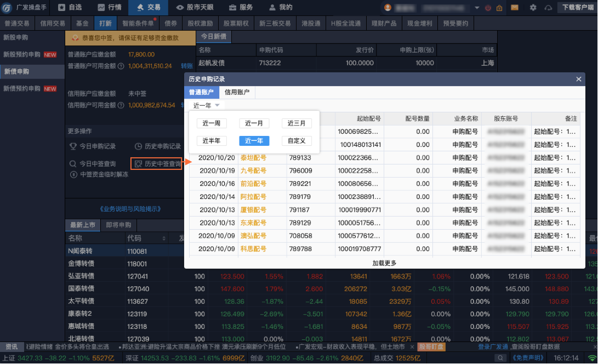This screenshot has height=364, width=598.
Task: Open 今日中签查询 with magnifier icon
Action: 93,164
